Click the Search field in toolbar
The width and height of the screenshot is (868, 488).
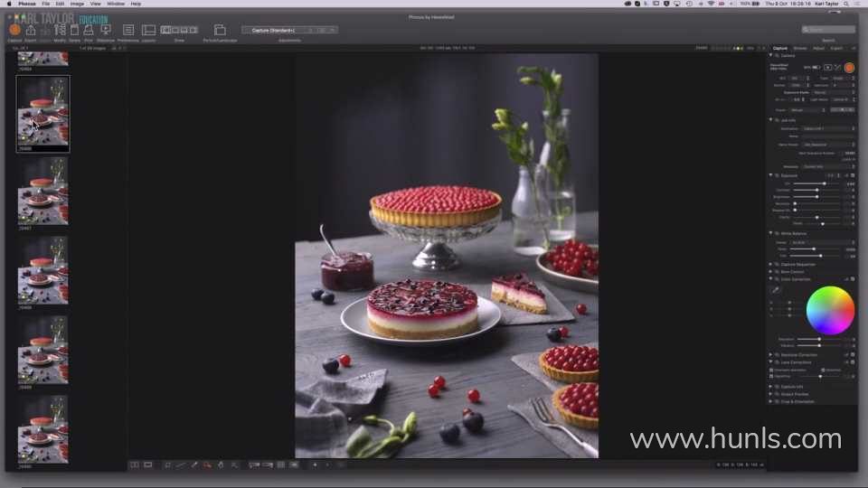829,30
